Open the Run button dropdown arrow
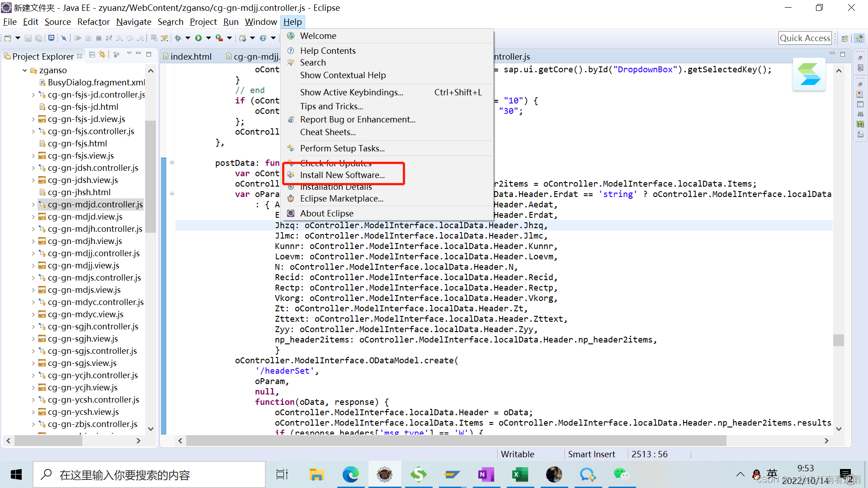868x488 pixels. point(209,38)
